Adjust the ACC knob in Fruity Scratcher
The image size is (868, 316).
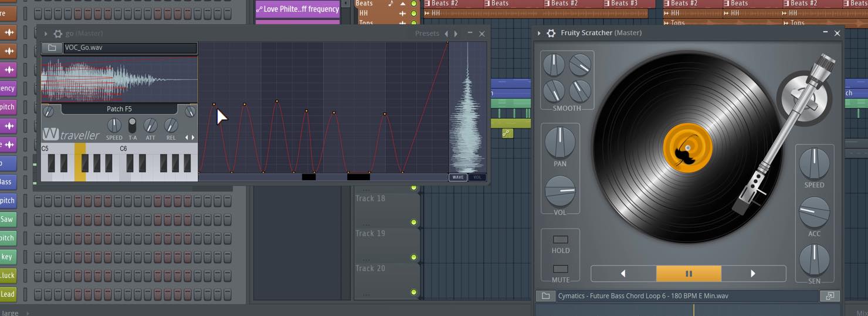point(814,213)
